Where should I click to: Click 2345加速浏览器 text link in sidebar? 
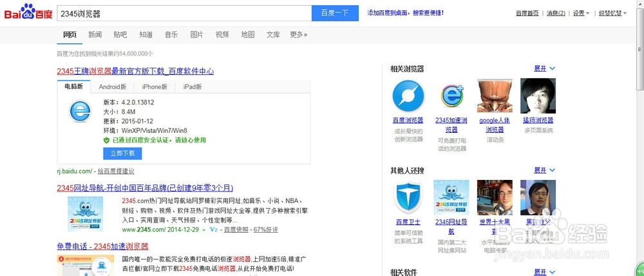451,125
